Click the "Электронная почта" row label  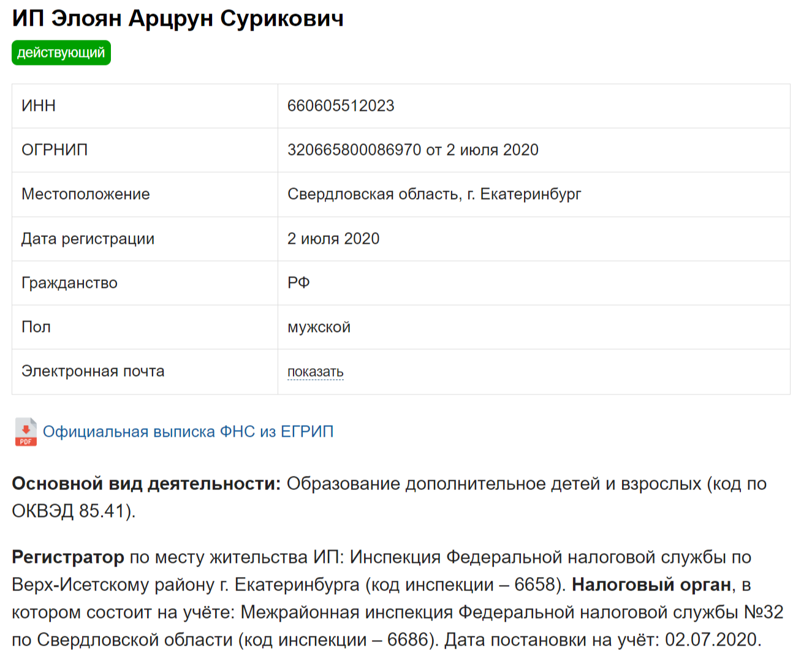tap(93, 371)
